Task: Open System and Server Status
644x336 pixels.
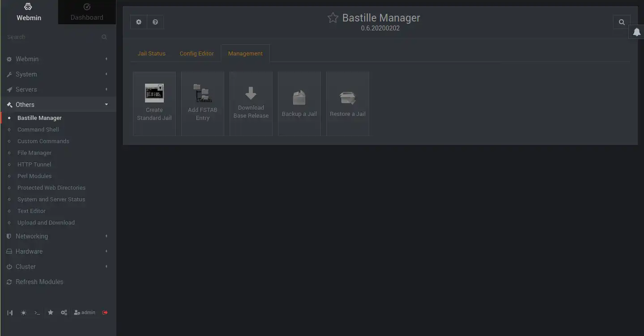Action: click(x=51, y=200)
